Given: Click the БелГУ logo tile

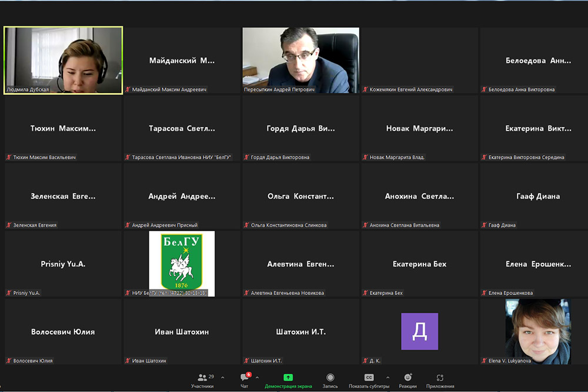Looking at the screenshot, I should point(182,263).
